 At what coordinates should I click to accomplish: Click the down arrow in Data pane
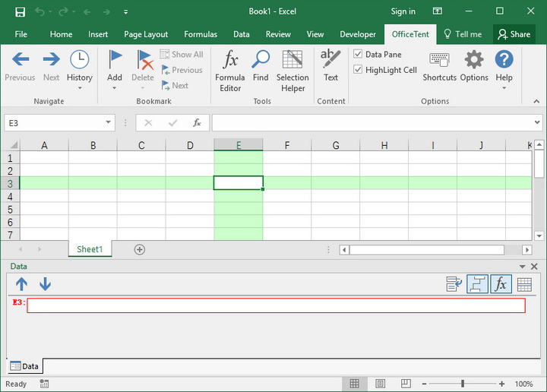coord(45,284)
